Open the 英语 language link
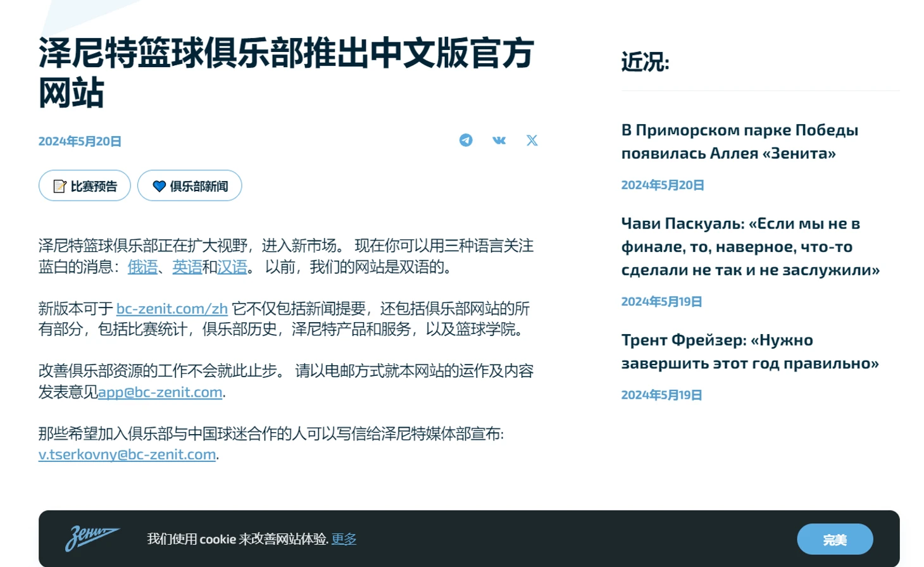The width and height of the screenshot is (924, 567). click(187, 267)
